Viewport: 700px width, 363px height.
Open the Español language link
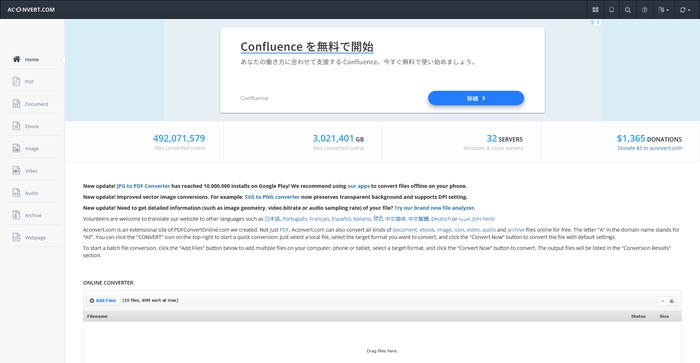pyautogui.click(x=341, y=219)
